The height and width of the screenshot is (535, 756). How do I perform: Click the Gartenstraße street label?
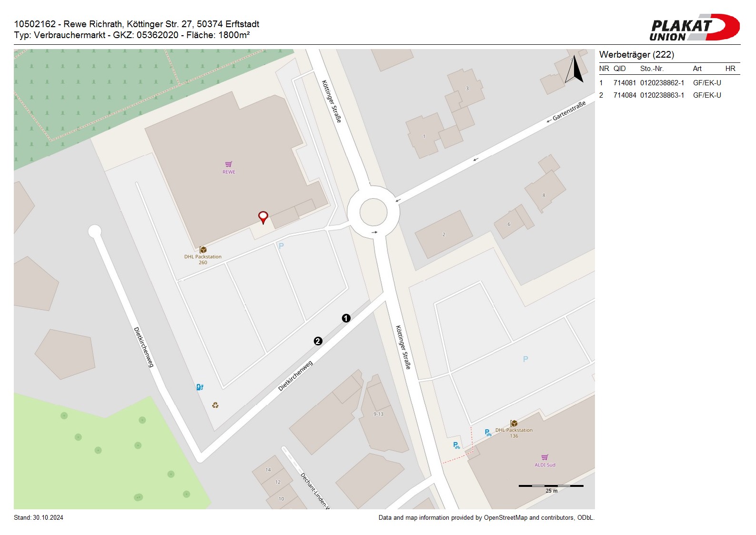569,111
